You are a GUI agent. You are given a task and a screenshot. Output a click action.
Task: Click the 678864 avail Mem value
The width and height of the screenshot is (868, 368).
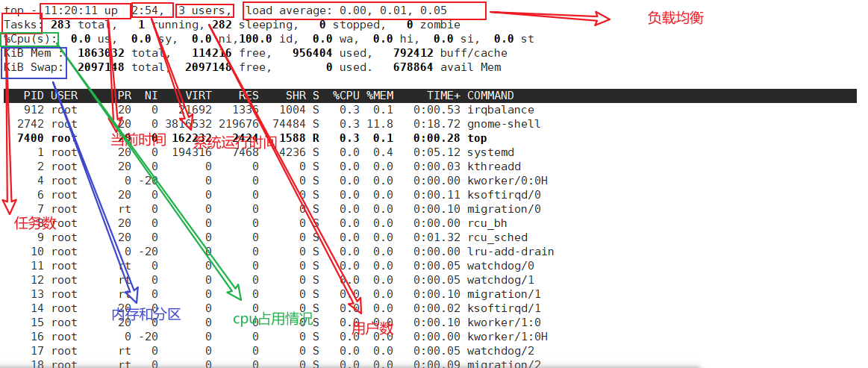coord(413,67)
